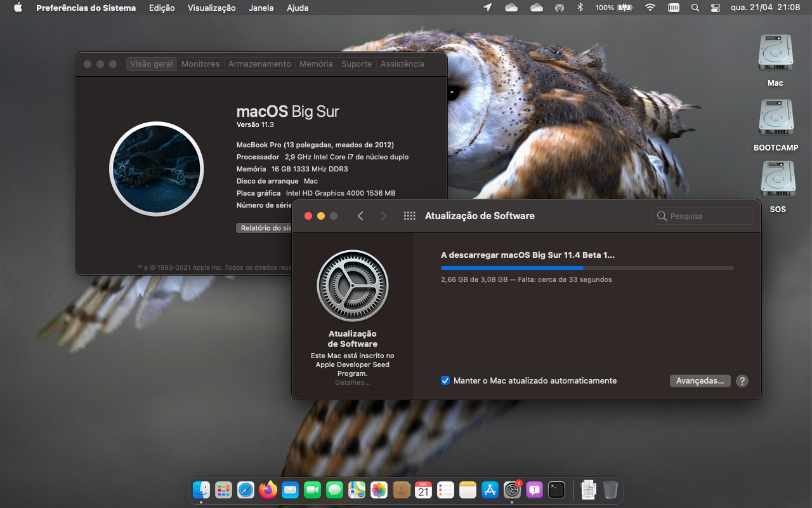812x508 pixels.
Task: Open the Ajuda menu
Action: [298, 8]
